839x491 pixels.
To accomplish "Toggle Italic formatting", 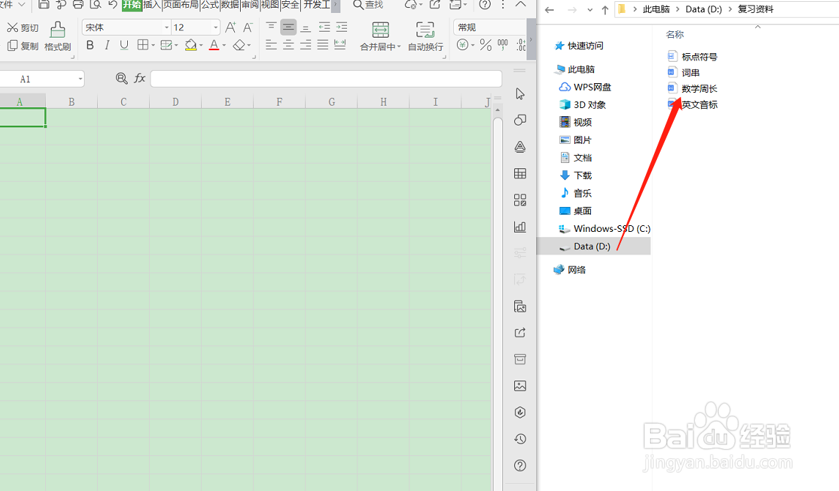I will click(107, 45).
